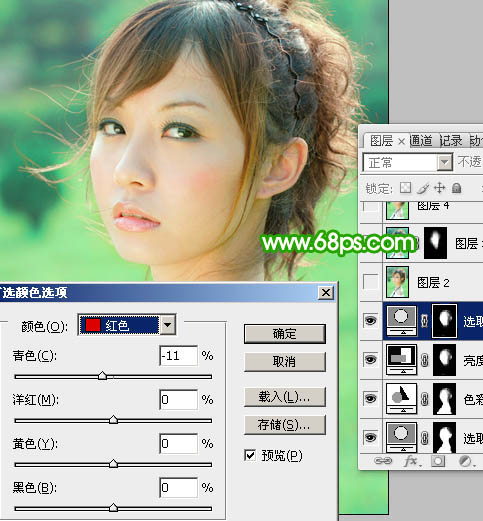Click the 洋红(M) percentage input field

[x=178, y=399]
